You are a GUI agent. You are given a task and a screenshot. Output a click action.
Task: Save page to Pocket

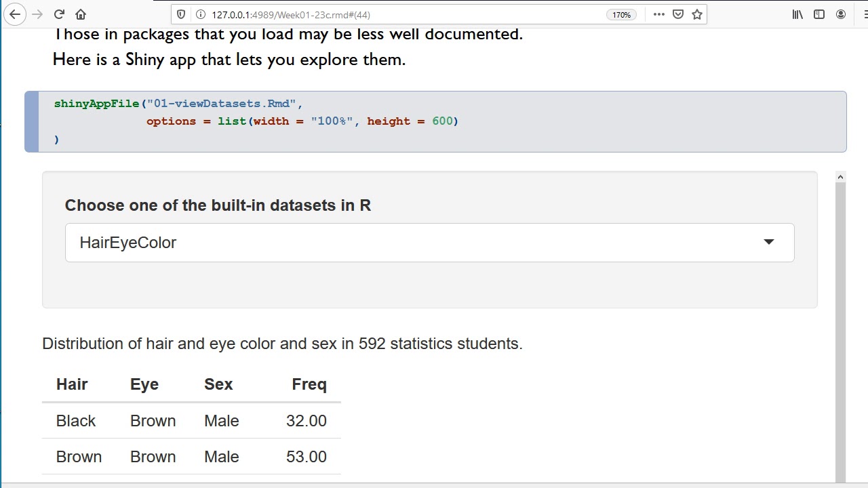click(678, 14)
